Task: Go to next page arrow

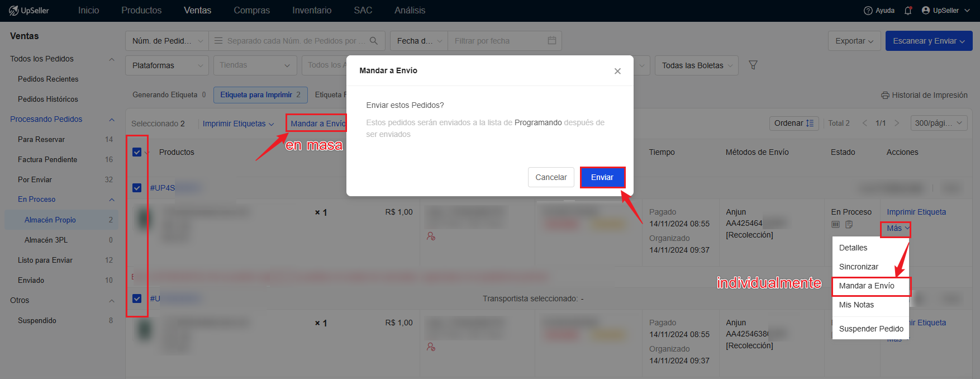Action: tap(897, 123)
